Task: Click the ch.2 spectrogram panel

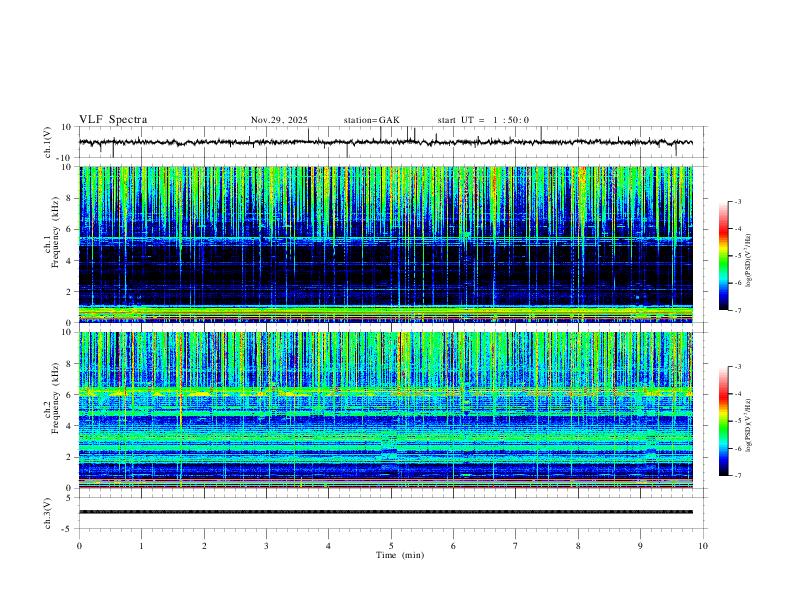Action: click(x=386, y=410)
